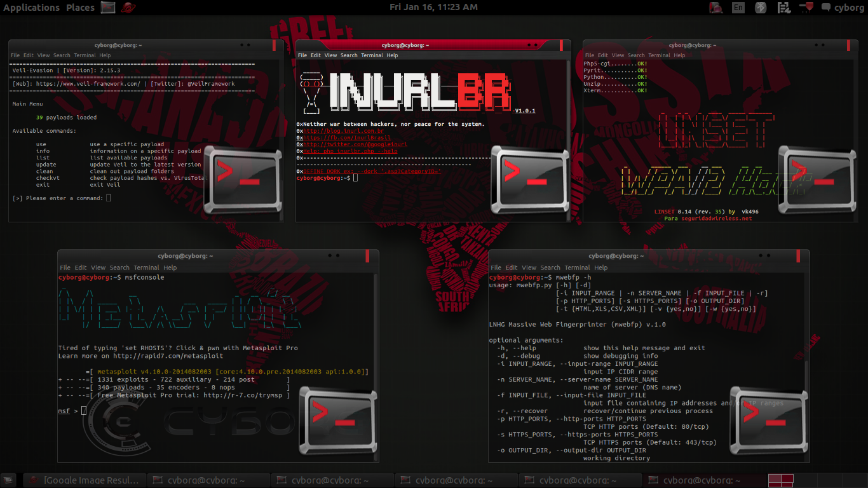
Task: Click the notes editor icon in the system tray
Action: click(x=784, y=8)
